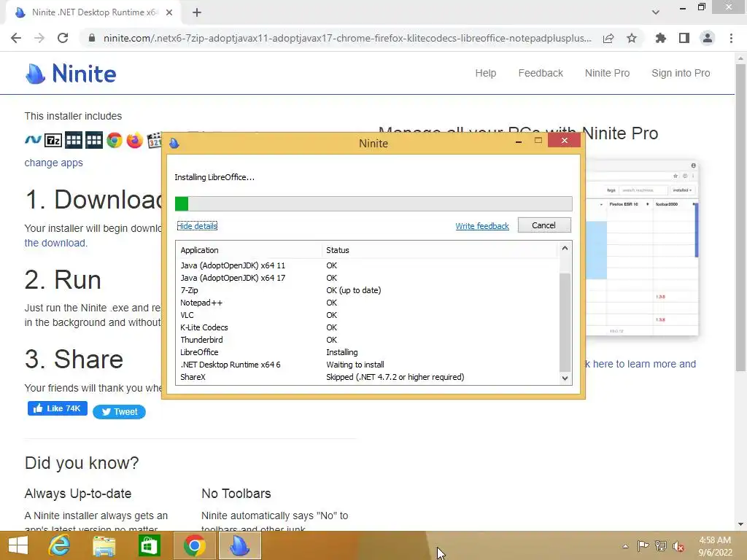Image resolution: width=747 pixels, height=560 pixels.
Task: Switch to Chrome via the taskbar icon
Action: point(194,545)
